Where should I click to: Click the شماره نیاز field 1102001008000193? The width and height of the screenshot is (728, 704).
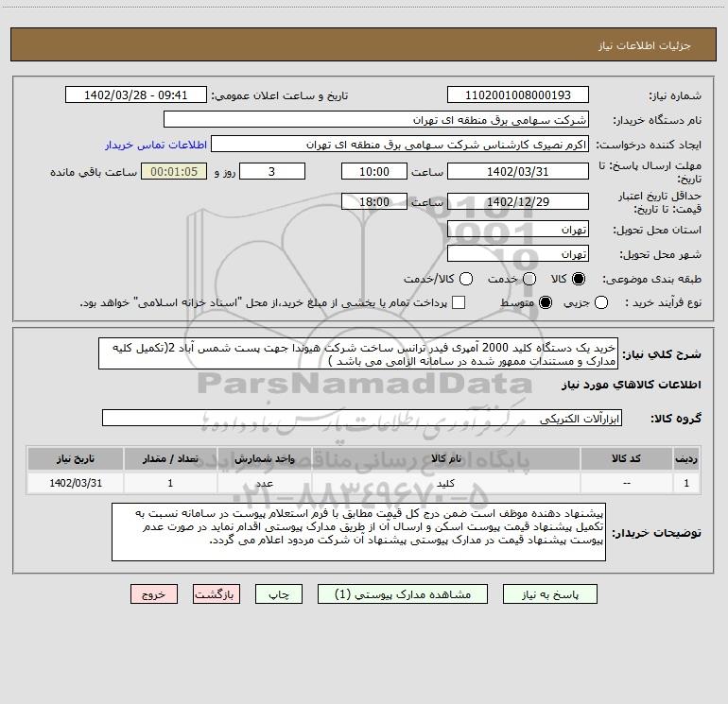tap(518, 94)
